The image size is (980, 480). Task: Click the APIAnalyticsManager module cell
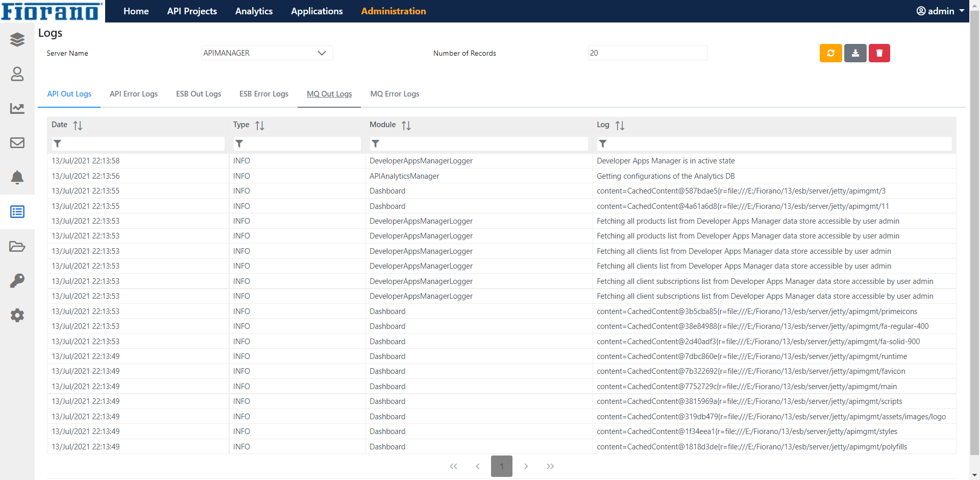pyautogui.click(x=404, y=176)
